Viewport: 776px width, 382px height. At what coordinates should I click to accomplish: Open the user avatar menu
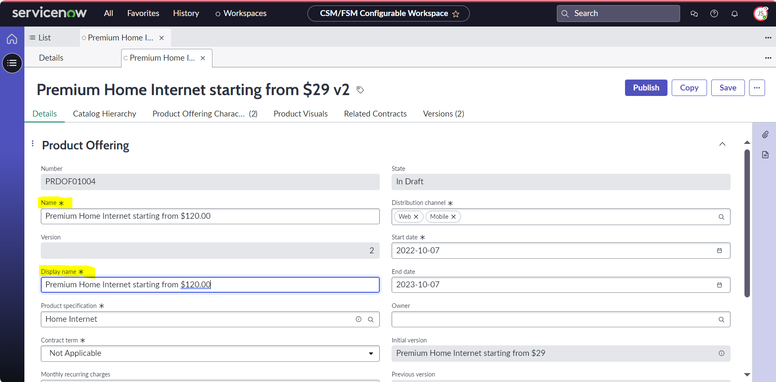pyautogui.click(x=760, y=14)
